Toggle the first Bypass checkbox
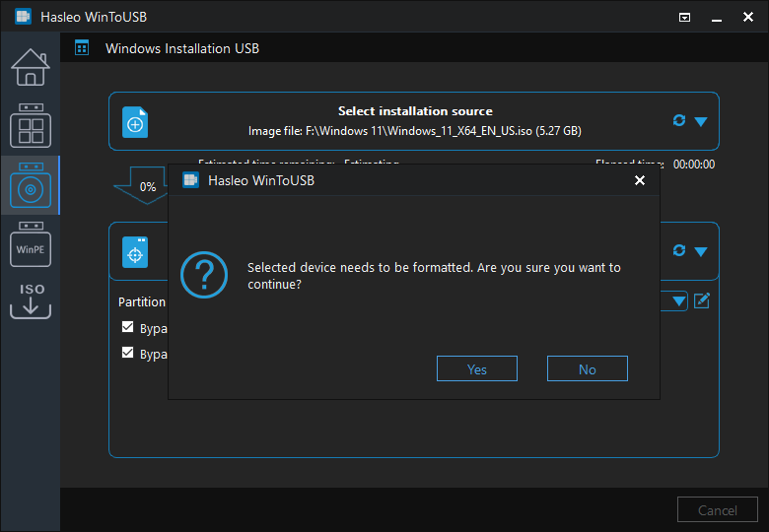This screenshot has width=769, height=532. 127,327
